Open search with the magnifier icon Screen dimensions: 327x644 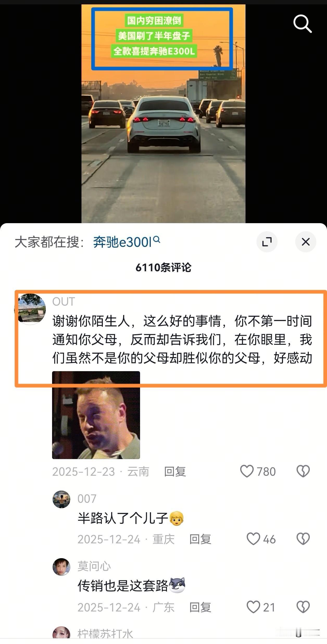[303, 24]
